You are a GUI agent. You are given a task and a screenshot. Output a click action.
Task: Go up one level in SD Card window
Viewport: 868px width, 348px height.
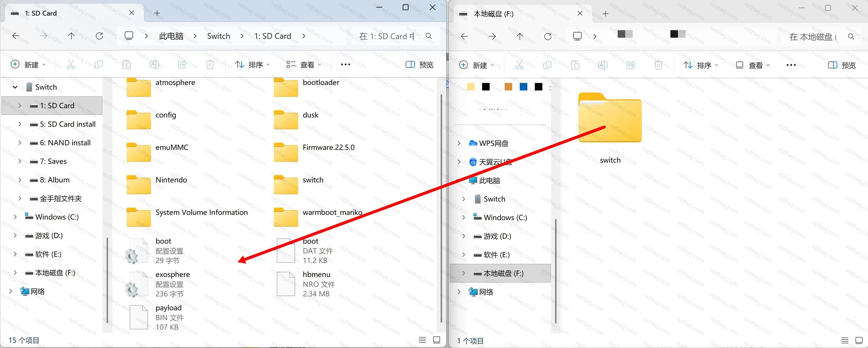72,36
